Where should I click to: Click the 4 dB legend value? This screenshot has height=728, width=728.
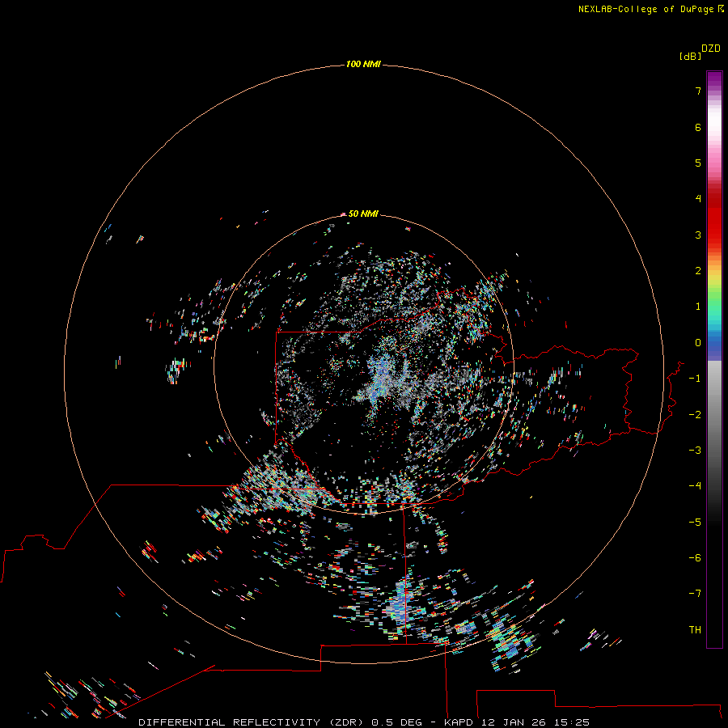pyautogui.click(x=698, y=198)
